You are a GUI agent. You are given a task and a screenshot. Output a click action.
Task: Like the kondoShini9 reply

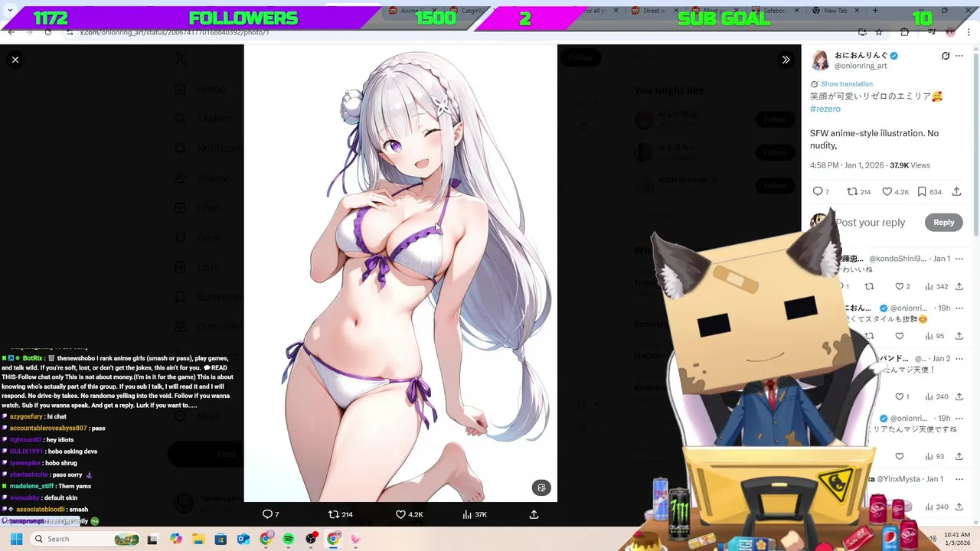[900, 286]
